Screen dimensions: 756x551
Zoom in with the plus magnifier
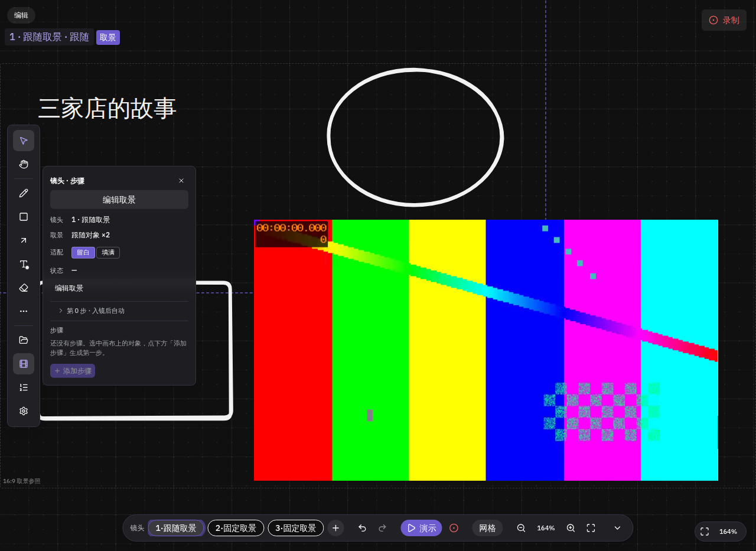pos(571,528)
